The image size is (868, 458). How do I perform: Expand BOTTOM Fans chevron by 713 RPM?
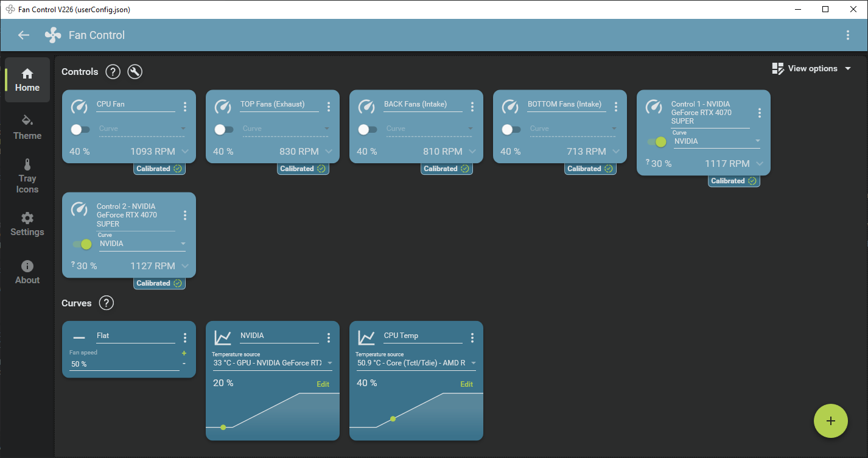point(616,152)
